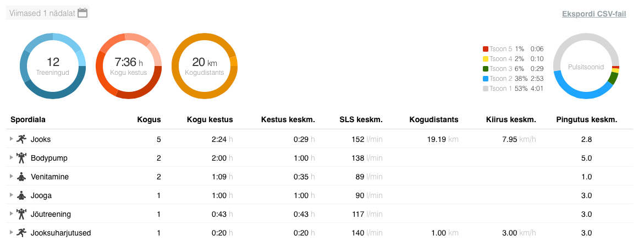Click the red Tsoon 5 swatch

tap(485, 49)
